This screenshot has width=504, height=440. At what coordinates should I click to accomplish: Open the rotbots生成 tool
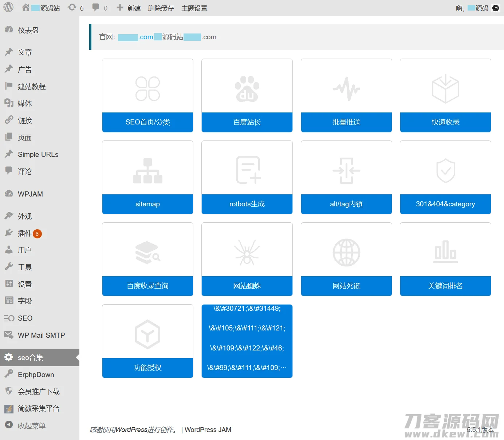pyautogui.click(x=247, y=204)
